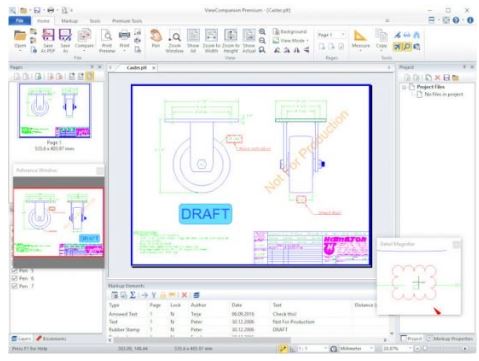This screenshot has width=479, height=361.
Task: Close the Caster.plt document tab
Action: point(154,68)
